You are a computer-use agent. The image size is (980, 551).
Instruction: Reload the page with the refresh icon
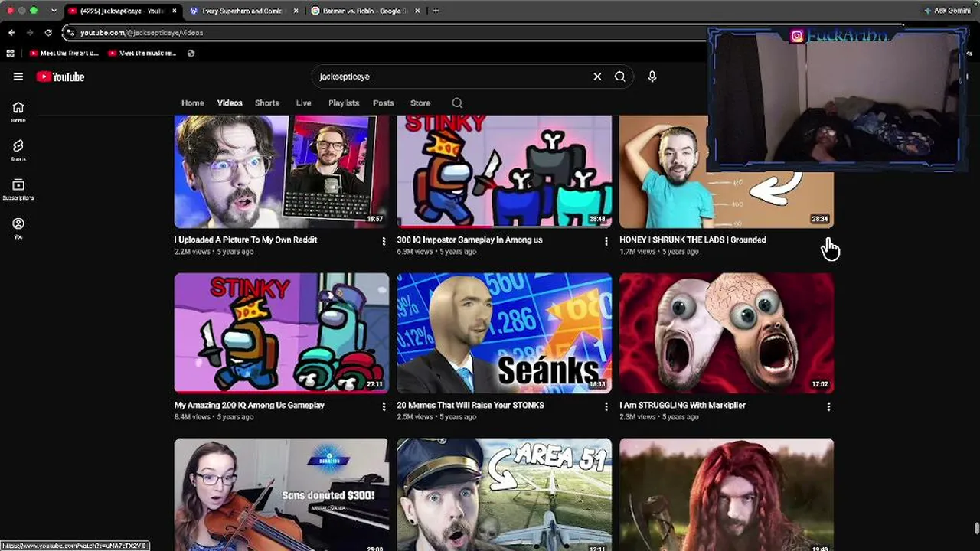pyautogui.click(x=48, y=33)
